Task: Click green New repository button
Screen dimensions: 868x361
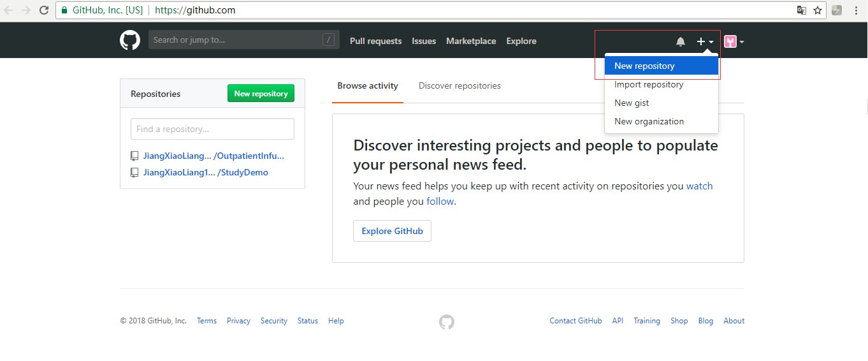Action: tap(261, 93)
